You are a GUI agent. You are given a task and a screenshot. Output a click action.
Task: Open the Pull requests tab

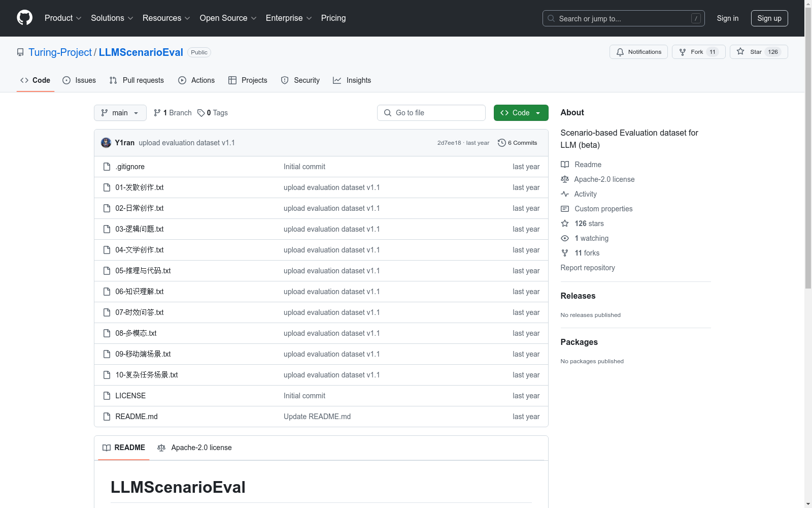pos(137,80)
